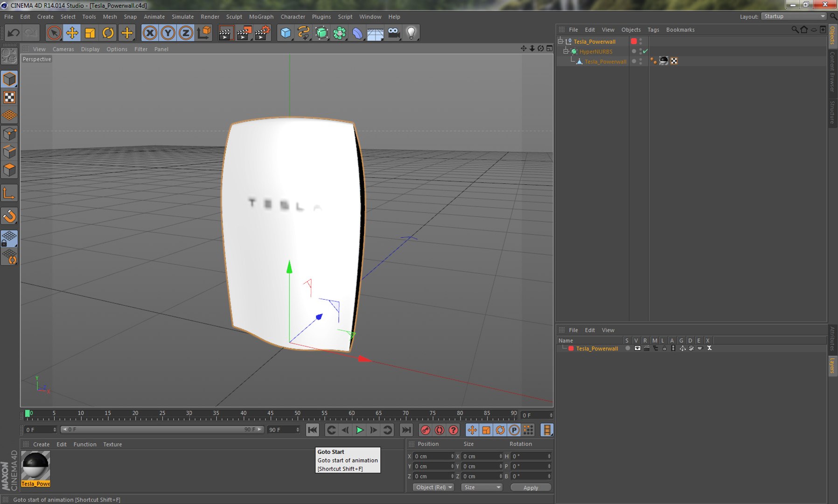The height and width of the screenshot is (504, 838).
Task: Toggle layer Tesla_Powerwall solo dot
Action: pos(628,348)
